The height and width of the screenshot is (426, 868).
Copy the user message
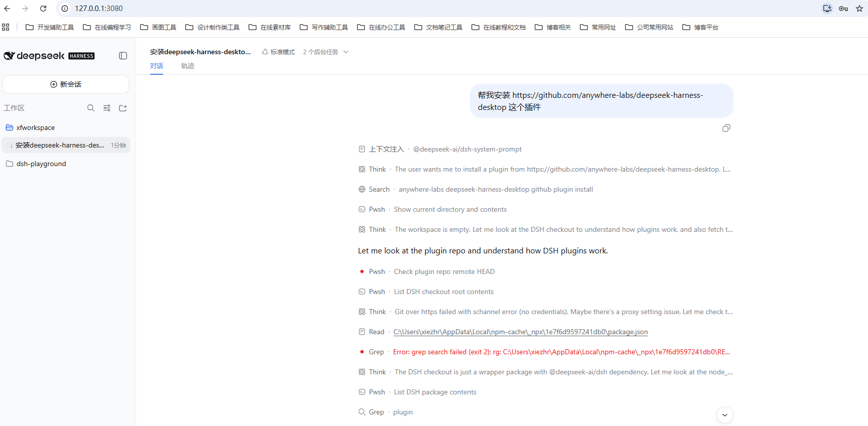click(x=726, y=128)
